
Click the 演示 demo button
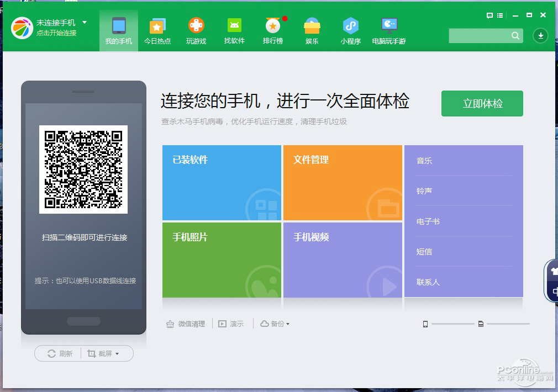231,324
